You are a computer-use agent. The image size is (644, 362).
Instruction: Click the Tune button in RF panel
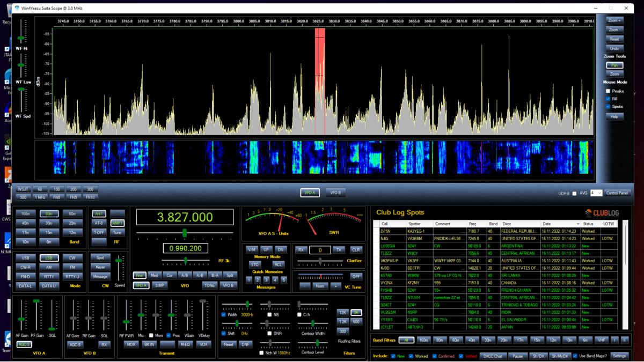point(117,232)
